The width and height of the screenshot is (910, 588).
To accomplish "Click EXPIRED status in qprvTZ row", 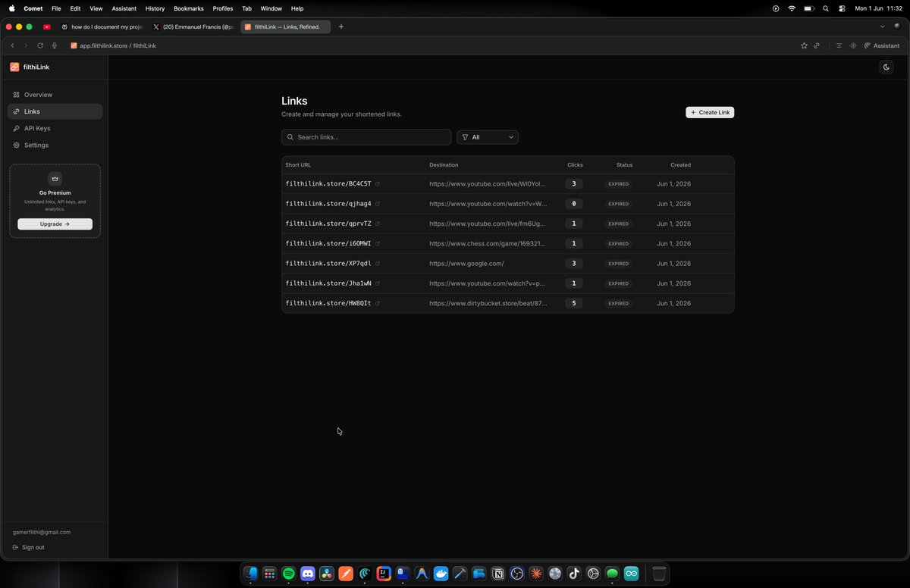I will (x=618, y=224).
